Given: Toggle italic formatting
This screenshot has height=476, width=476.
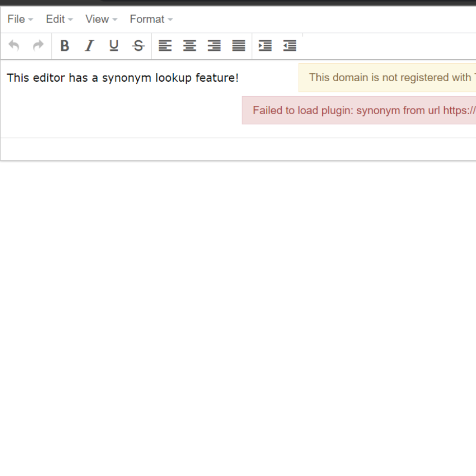Looking at the screenshot, I should click(89, 46).
